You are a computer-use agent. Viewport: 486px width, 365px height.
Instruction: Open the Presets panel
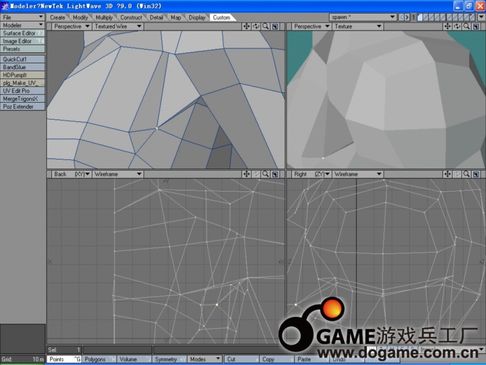pos(22,49)
